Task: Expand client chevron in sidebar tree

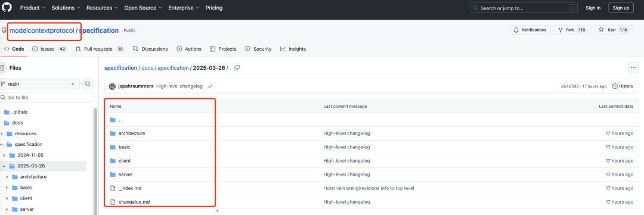Action: 7,198
